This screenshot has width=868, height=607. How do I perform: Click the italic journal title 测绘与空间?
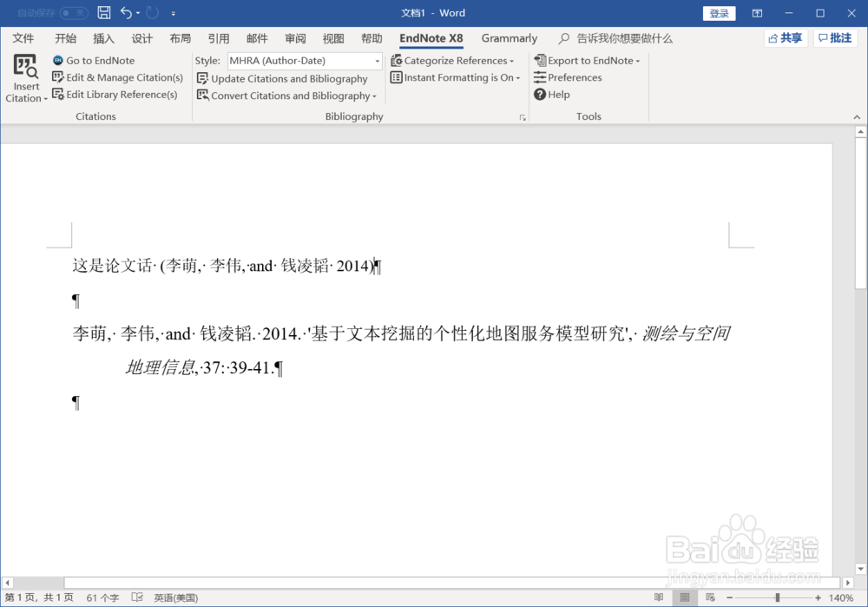pyautogui.click(x=686, y=333)
